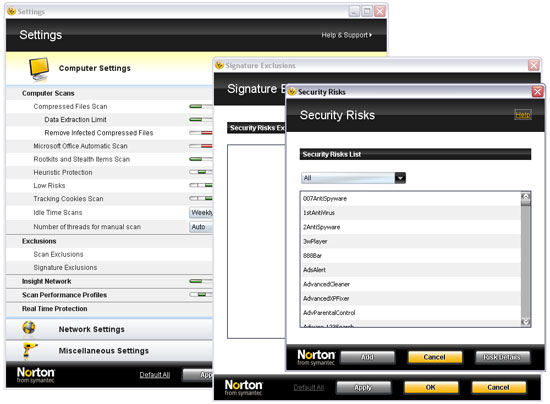This screenshot has height=404, width=550.
Task: Open Scan Exclusions setting
Action: coord(58,254)
